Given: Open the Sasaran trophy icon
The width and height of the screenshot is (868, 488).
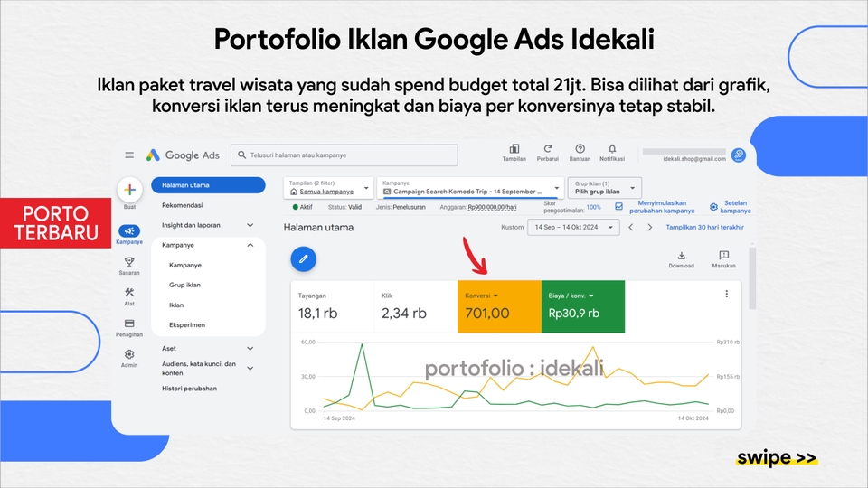Looking at the screenshot, I should pyautogui.click(x=129, y=262).
